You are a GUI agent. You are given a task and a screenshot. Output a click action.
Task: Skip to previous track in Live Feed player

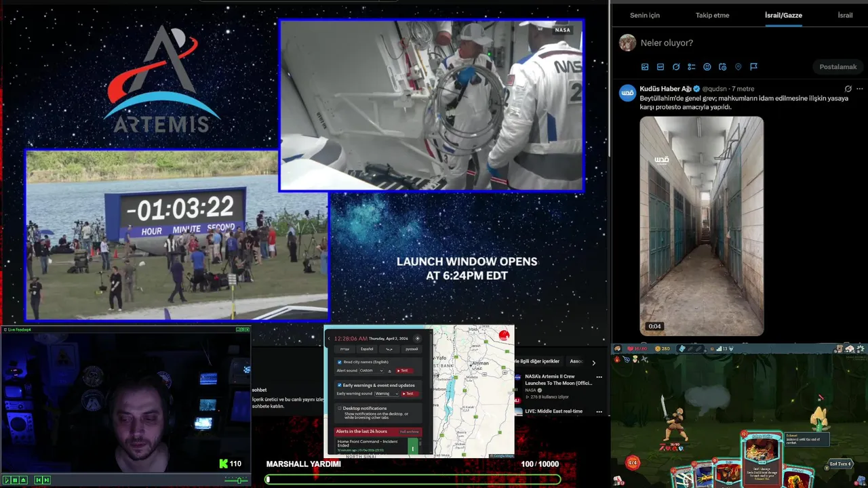[38, 481]
